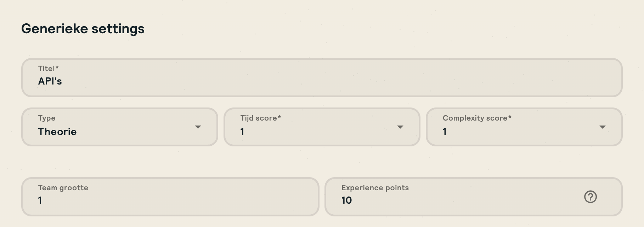The height and width of the screenshot is (227, 644).
Task: Expand the Complexity score dropdown arrow
Action: pyautogui.click(x=602, y=127)
